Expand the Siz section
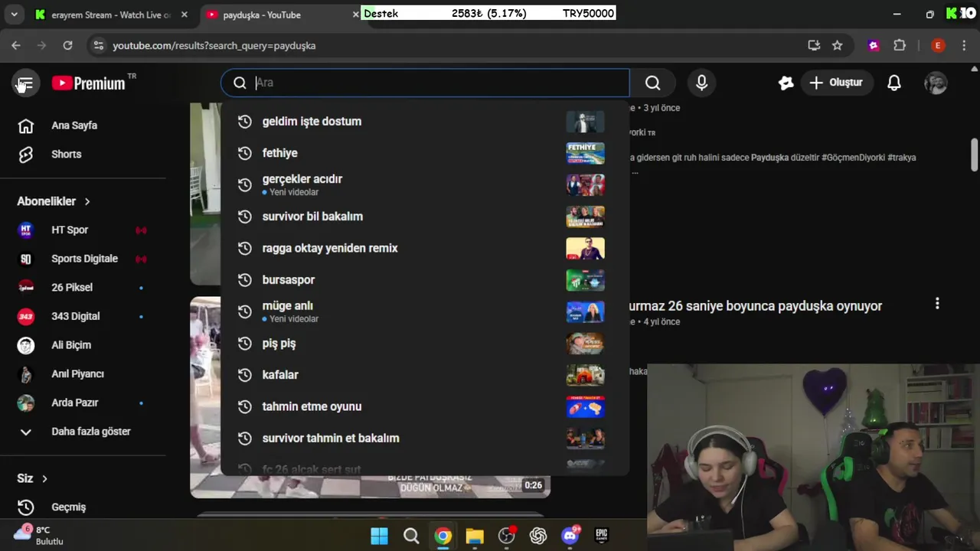Viewport: 980px width, 551px height. [33, 478]
